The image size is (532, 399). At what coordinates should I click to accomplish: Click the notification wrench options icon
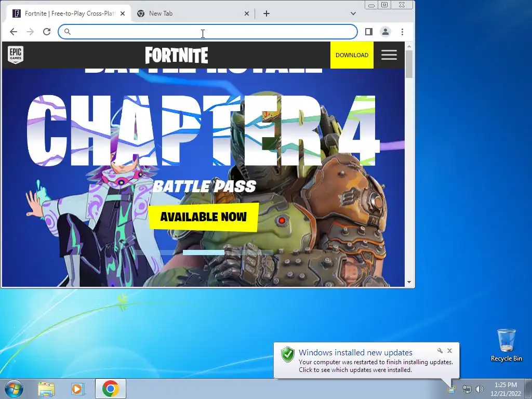click(x=440, y=351)
